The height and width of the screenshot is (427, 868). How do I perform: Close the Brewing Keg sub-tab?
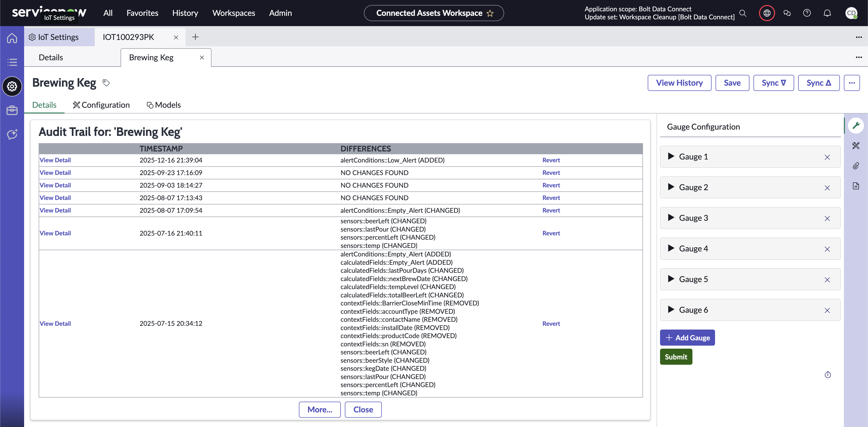tap(202, 58)
